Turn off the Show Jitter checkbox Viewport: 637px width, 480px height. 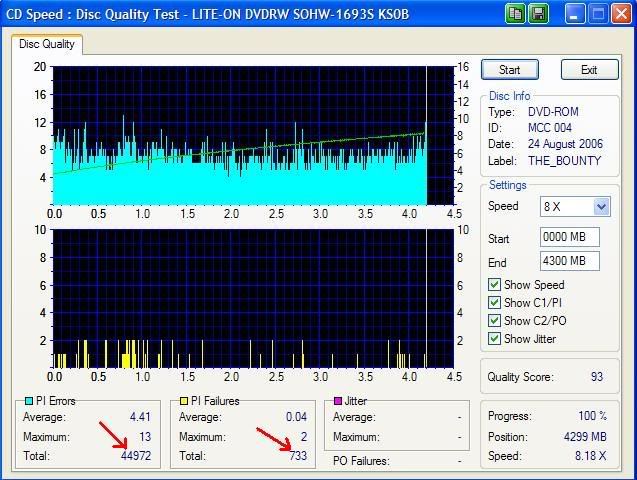coord(494,339)
